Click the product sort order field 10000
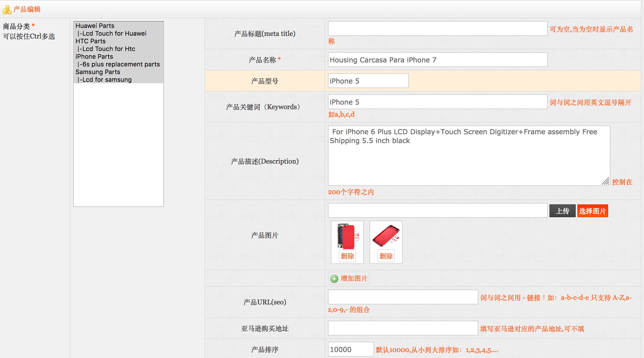The image size is (644, 358). pos(350,349)
